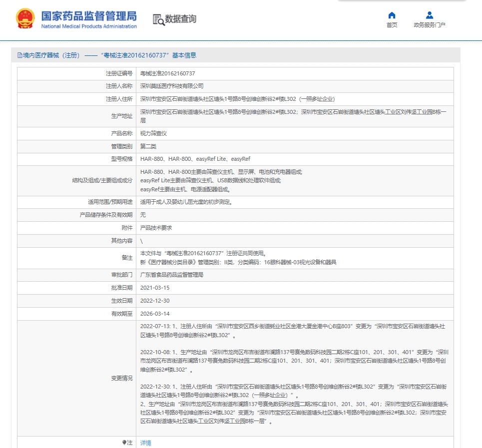Click value 适用于成人及婴幼儿屈光度的初步测定
Screen dimensions: 482x448
[187, 202]
